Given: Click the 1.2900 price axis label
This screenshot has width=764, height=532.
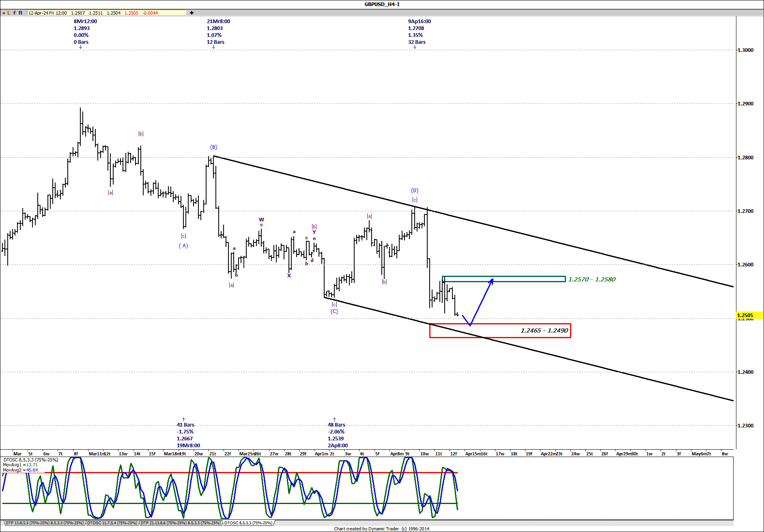Looking at the screenshot, I should point(745,104).
